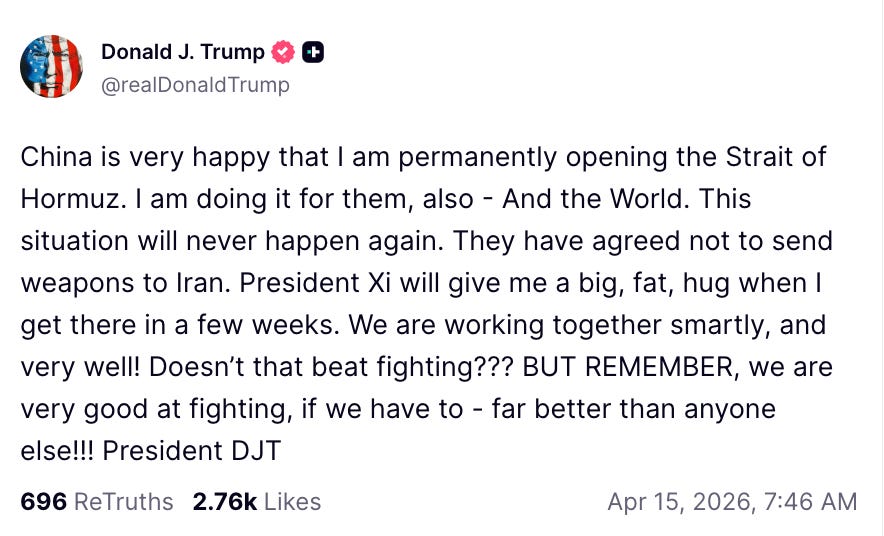Image resolution: width=884 pixels, height=536 pixels.
Task: Click the phrase Doesn't that beat fighting???
Action: pyautogui.click(x=332, y=367)
